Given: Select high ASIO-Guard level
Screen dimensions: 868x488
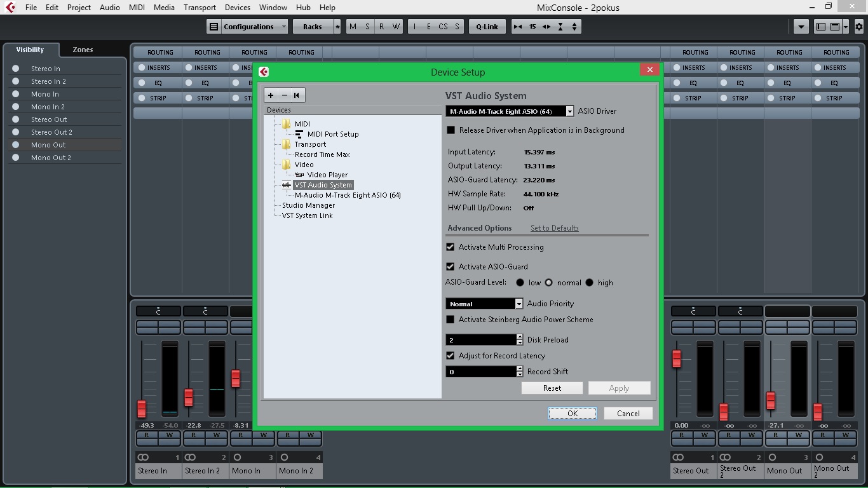Looking at the screenshot, I should click(x=589, y=283).
